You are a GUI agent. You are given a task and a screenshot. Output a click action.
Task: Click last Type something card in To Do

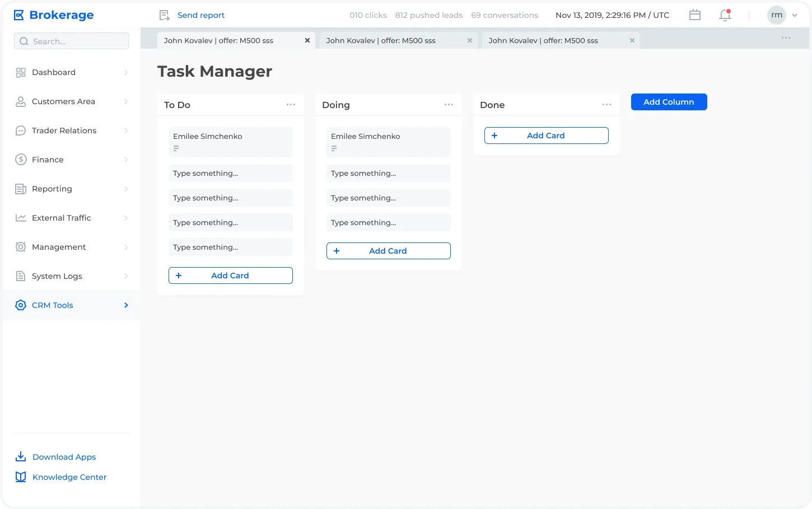tap(231, 247)
